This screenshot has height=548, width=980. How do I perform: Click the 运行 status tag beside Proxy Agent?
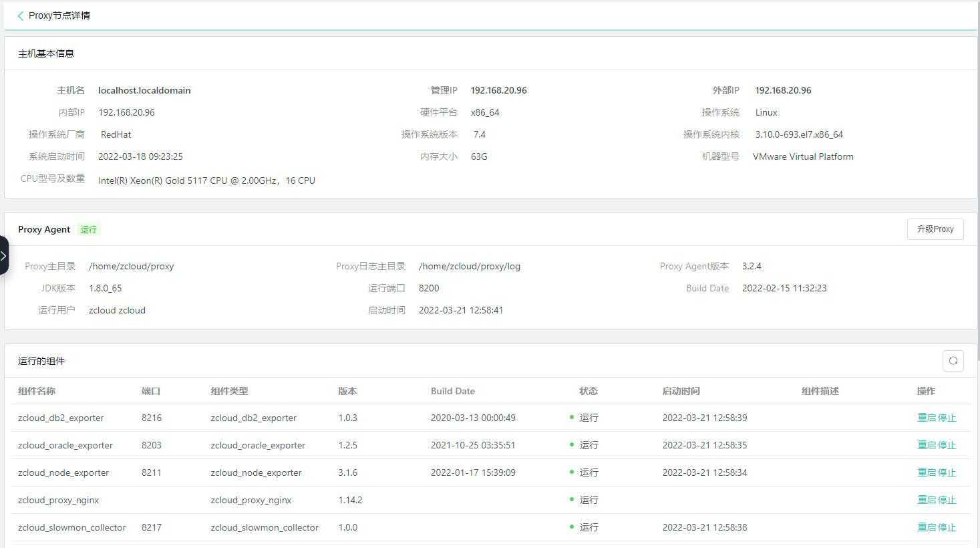point(89,229)
